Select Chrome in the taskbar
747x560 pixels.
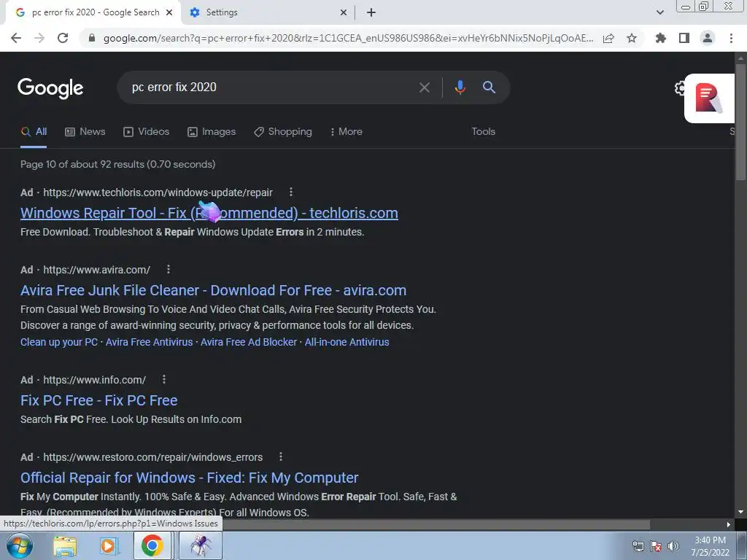coord(152,545)
